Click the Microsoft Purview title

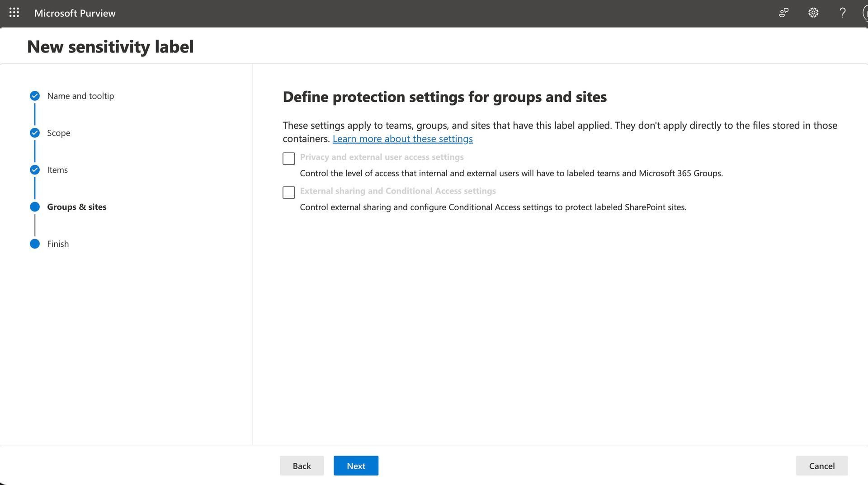pos(75,13)
